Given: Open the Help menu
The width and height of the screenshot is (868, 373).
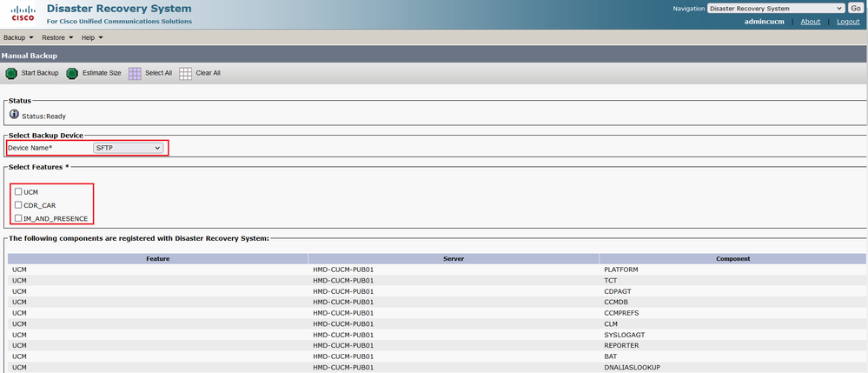Looking at the screenshot, I should 92,37.
